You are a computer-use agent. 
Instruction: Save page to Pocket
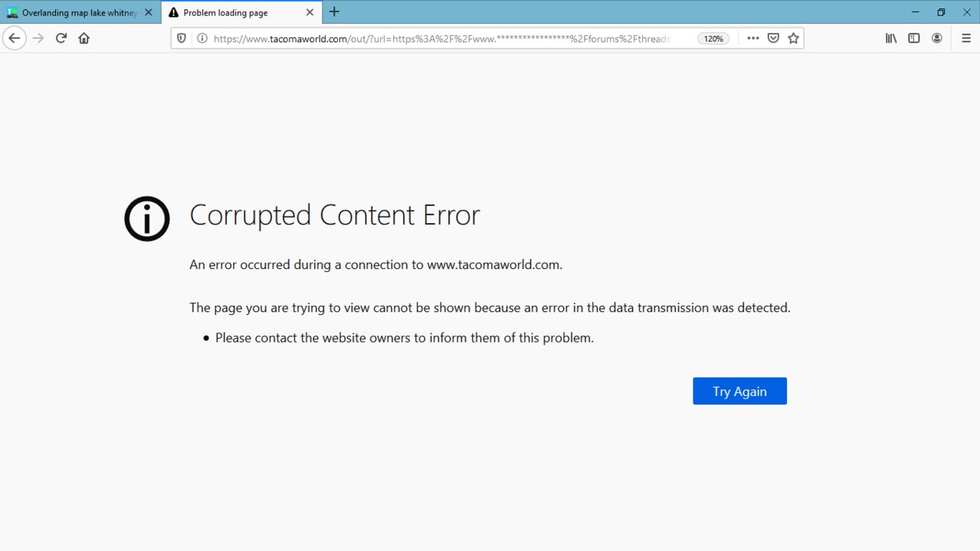773,38
